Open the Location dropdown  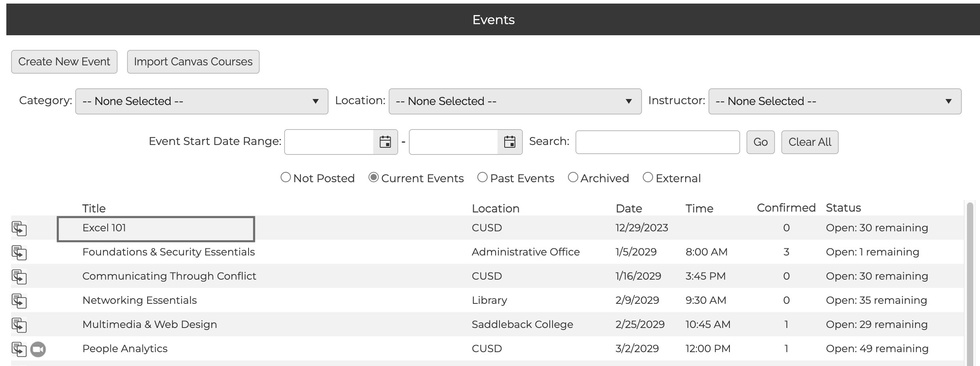coord(515,101)
